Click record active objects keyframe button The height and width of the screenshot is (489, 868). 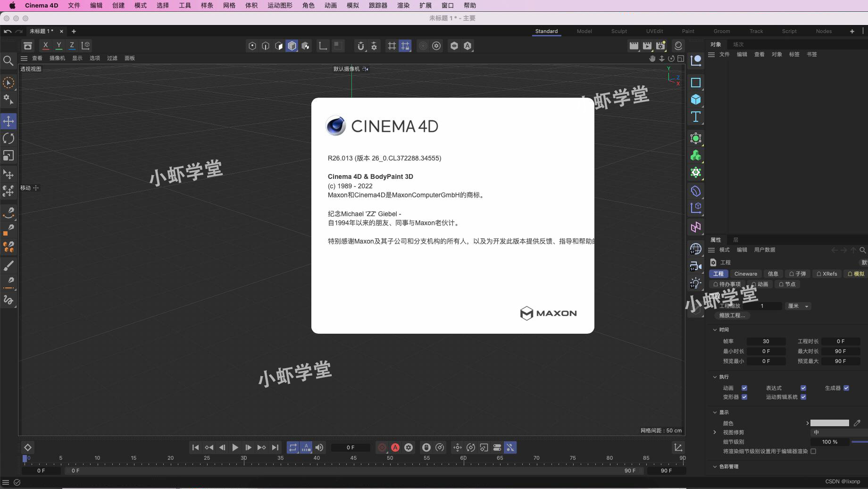tap(382, 447)
